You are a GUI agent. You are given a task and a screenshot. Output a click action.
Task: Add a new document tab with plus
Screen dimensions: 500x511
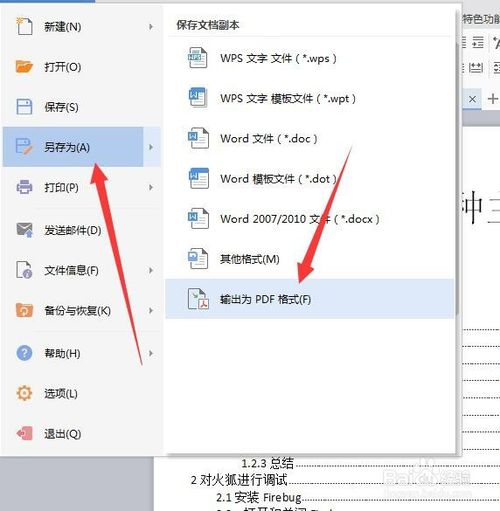click(x=493, y=99)
